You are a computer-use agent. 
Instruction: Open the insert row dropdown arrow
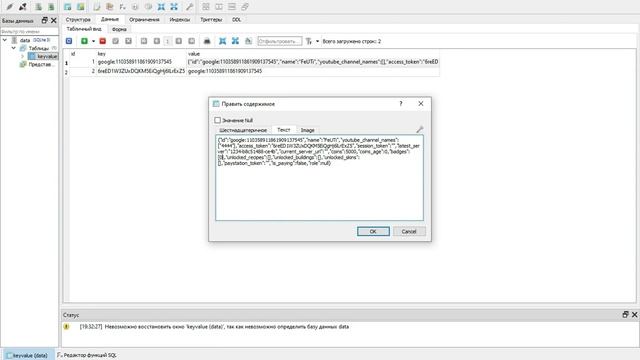pos(93,41)
